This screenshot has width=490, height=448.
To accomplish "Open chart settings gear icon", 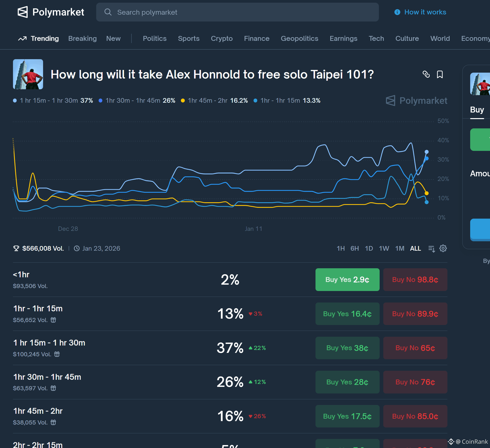I will pyautogui.click(x=443, y=248).
